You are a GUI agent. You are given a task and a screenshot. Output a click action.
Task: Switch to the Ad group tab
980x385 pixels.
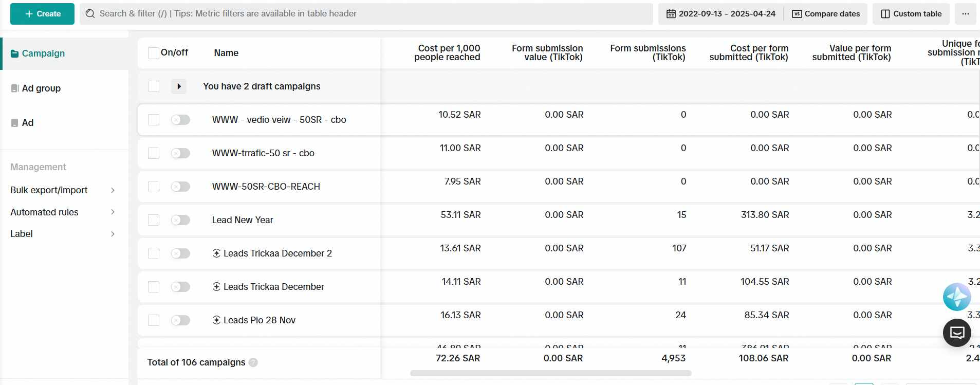tap(41, 88)
